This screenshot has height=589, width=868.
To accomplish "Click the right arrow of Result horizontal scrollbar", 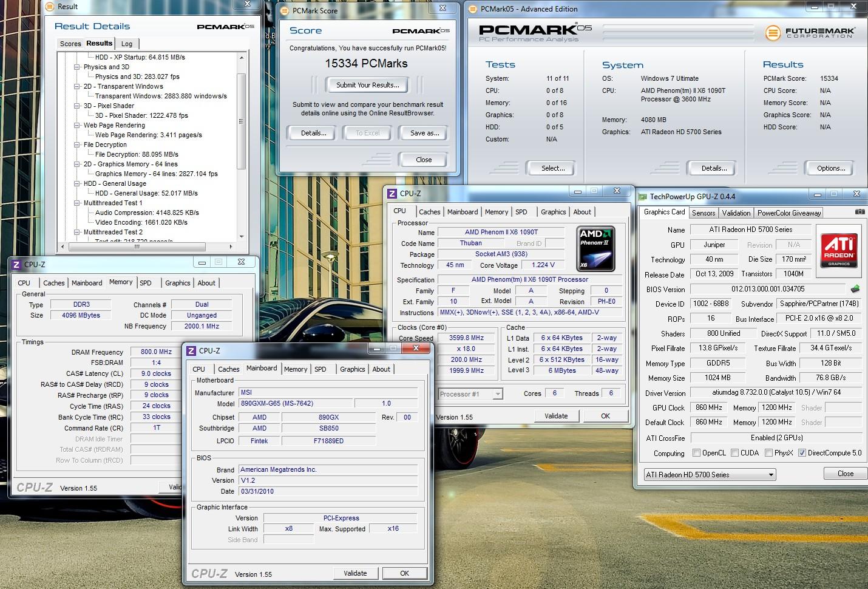I will (231, 247).
